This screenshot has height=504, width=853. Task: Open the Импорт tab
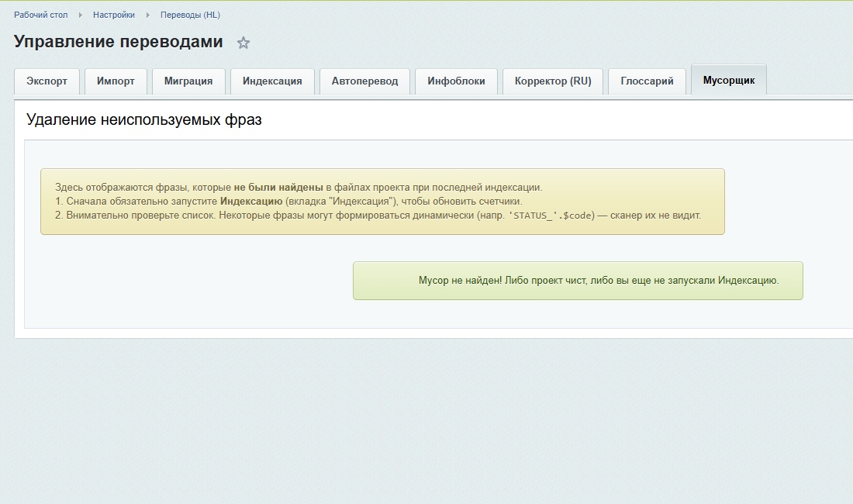click(116, 81)
